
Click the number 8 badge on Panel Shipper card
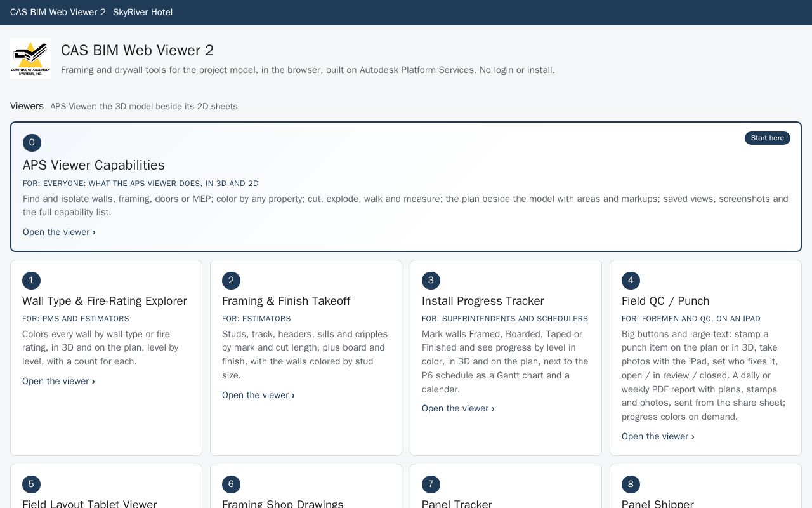pos(631,485)
